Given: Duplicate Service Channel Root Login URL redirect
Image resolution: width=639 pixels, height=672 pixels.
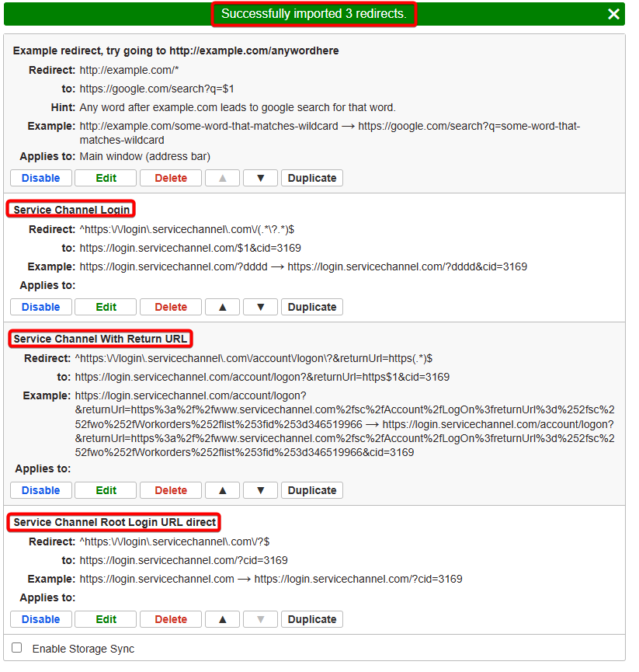Looking at the screenshot, I should (x=311, y=619).
